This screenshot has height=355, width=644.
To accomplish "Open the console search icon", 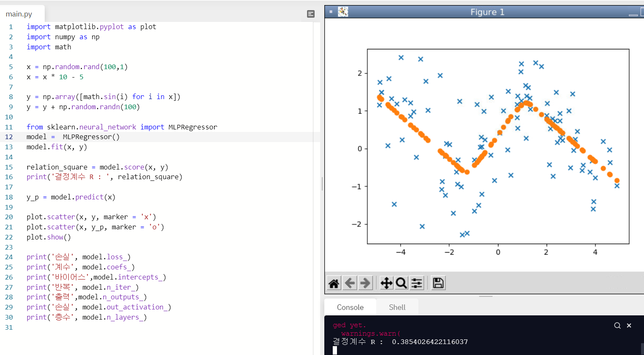I will coord(617,325).
